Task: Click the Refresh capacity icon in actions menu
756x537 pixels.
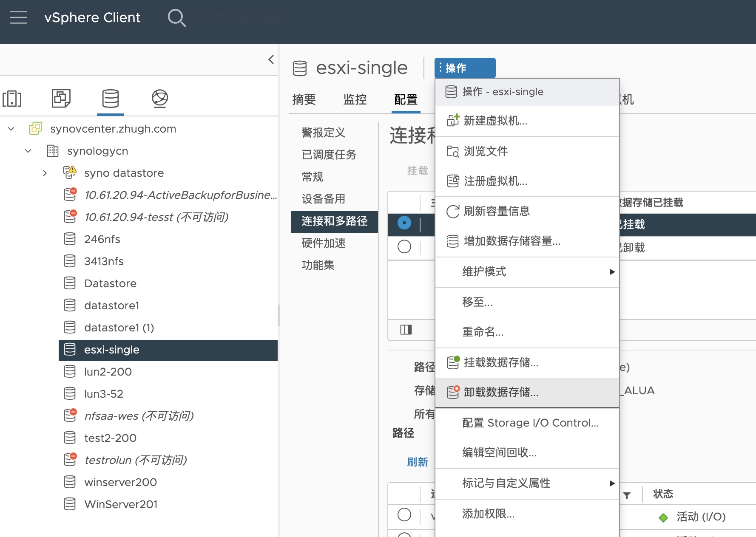Action: pyautogui.click(x=453, y=211)
